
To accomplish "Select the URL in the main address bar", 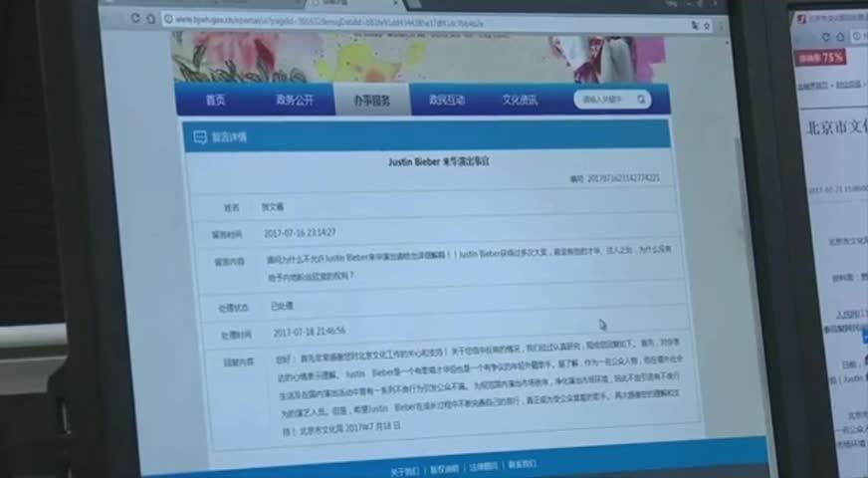I will pyautogui.click(x=329, y=23).
